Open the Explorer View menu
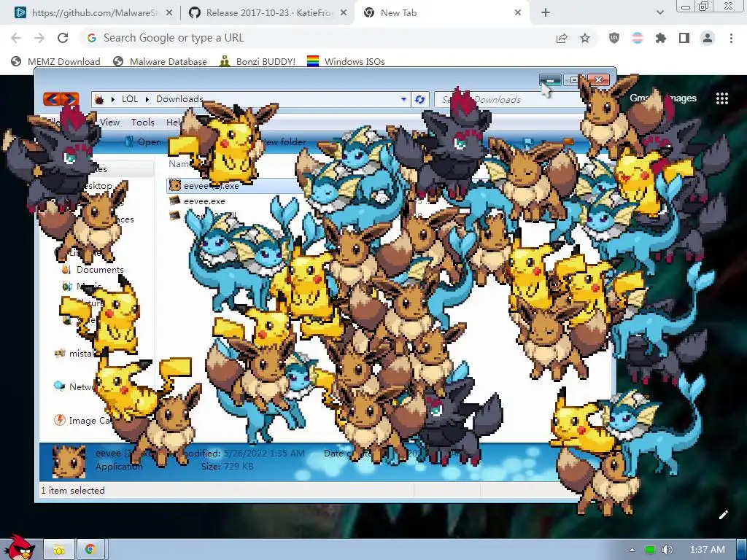 [109, 122]
